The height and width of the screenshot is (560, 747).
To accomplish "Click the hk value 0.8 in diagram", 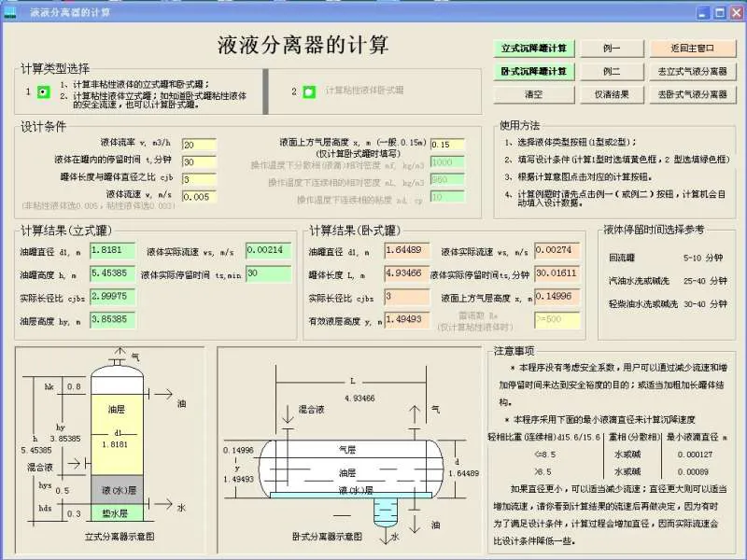I will point(74,386).
